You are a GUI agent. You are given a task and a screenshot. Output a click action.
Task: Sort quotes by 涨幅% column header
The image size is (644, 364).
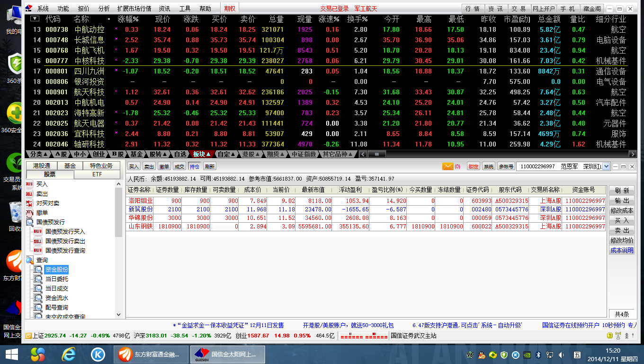[x=128, y=19]
